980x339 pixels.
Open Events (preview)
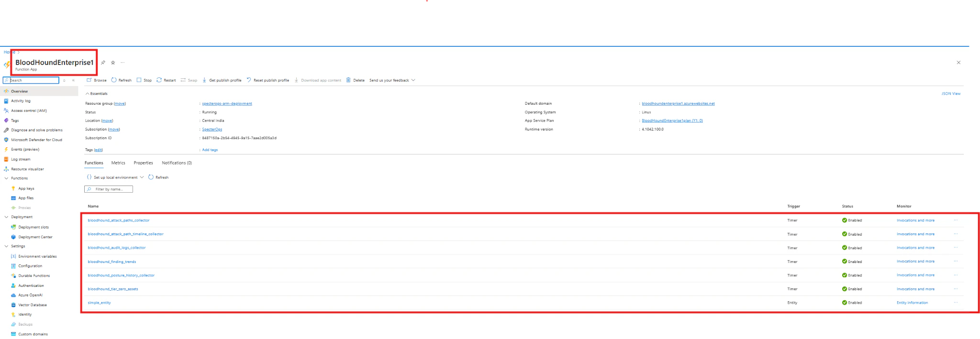(25, 149)
